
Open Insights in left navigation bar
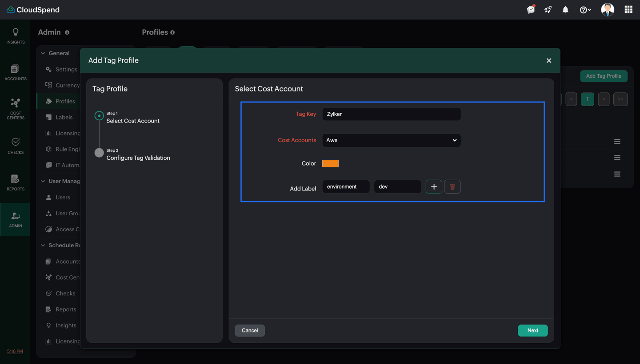(15, 36)
